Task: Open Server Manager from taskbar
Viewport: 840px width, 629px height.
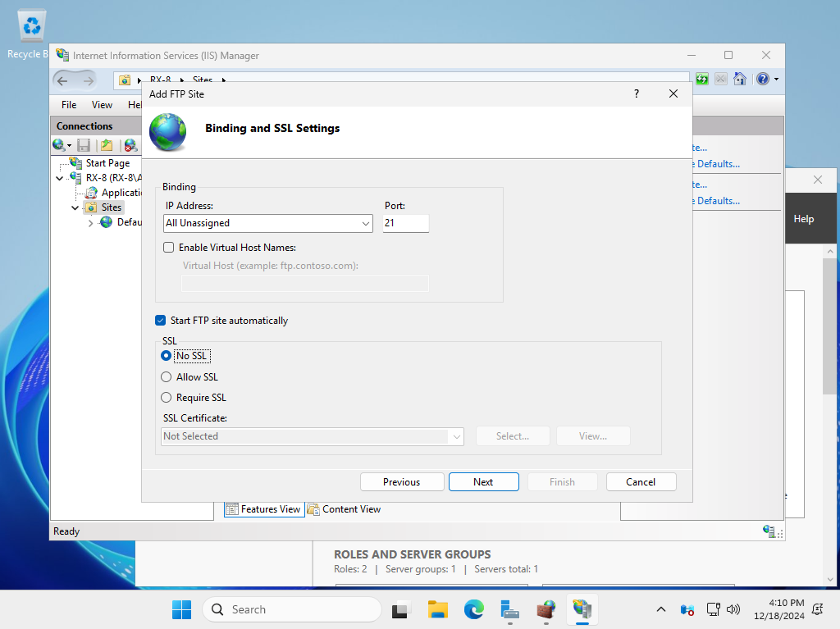Action: 509,609
